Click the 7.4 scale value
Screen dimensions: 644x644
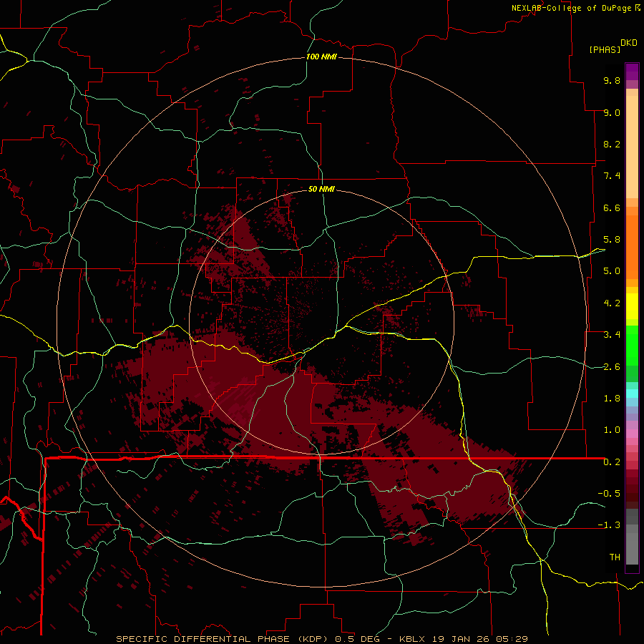612,176
